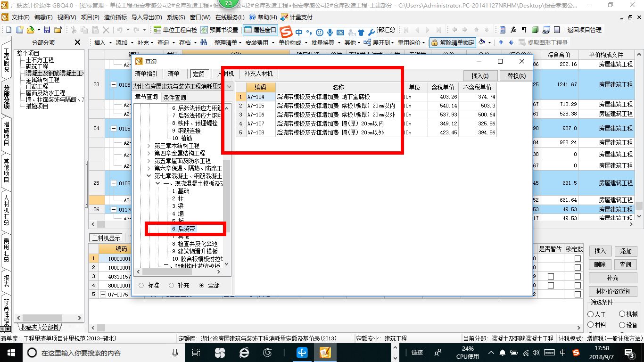Select the 人工 filter radio button

(x=591, y=314)
